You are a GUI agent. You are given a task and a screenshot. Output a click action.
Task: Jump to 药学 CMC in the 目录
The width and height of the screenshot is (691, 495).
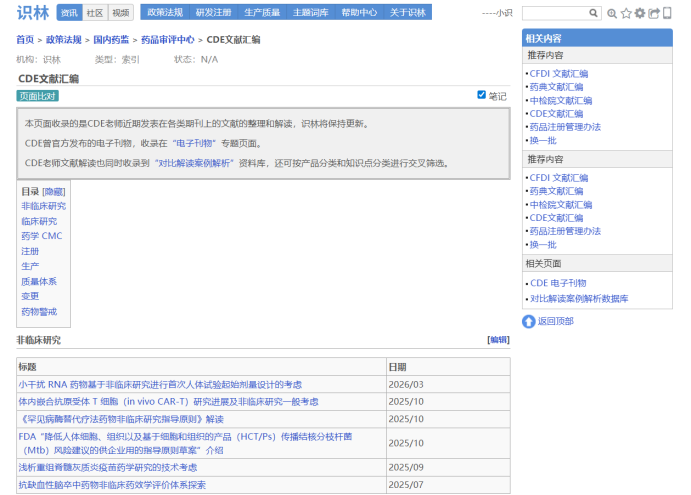[x=41, y=236]
